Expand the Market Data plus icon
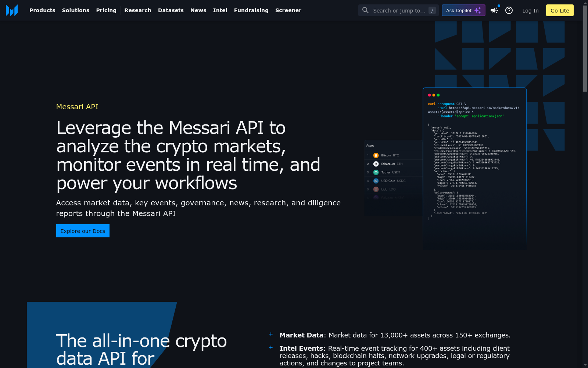Image resolution: width=588 pixels, height=368 pixels. (271, 334)
